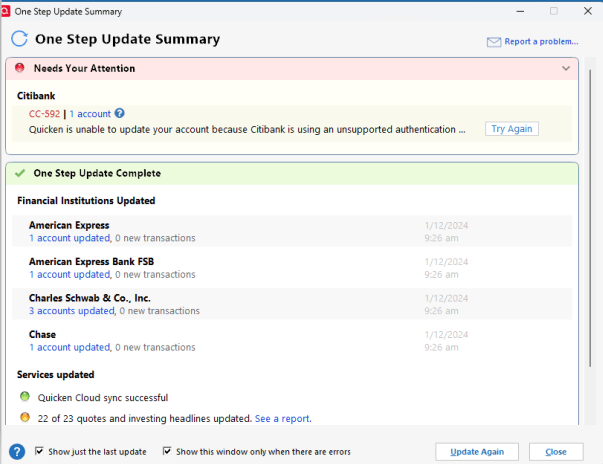Click the green checkmark beside One Step Update Complete
Viewport: 603px width, 464px height.
[20, 173]
